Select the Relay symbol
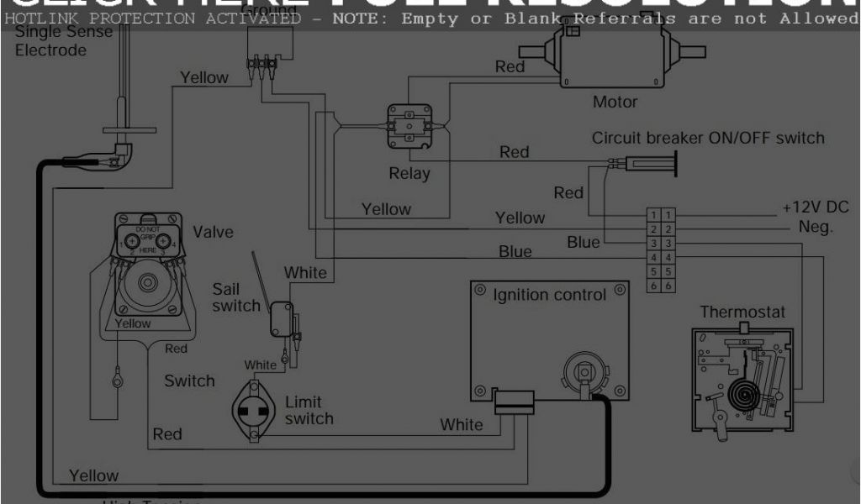 409,129
